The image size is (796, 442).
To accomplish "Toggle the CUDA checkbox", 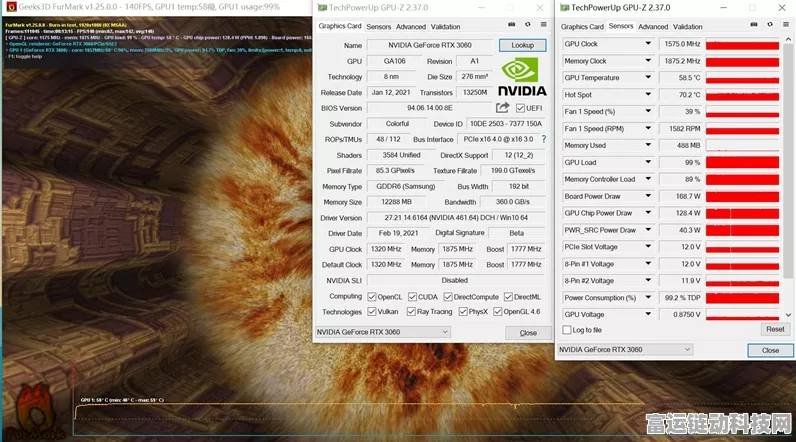I will pyautogui.click(x=412, y=297).
